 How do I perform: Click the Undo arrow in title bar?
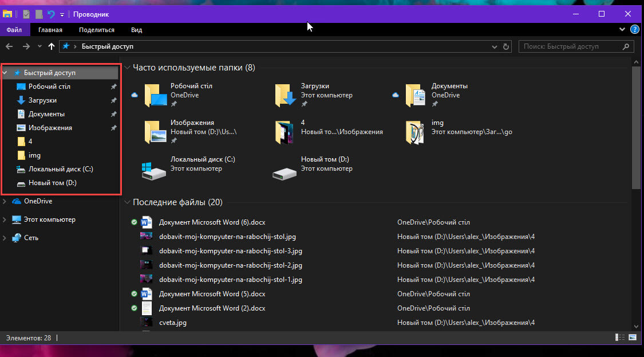[x=51, y=14]
